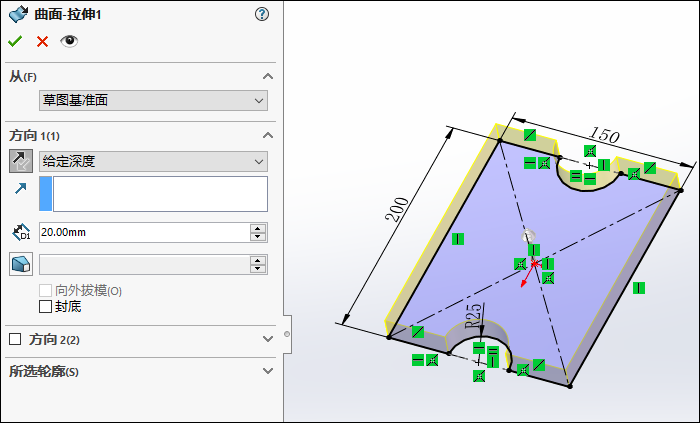
Task: Click the parallel relation icon on bottom-right edge
Action: (539, 365)
